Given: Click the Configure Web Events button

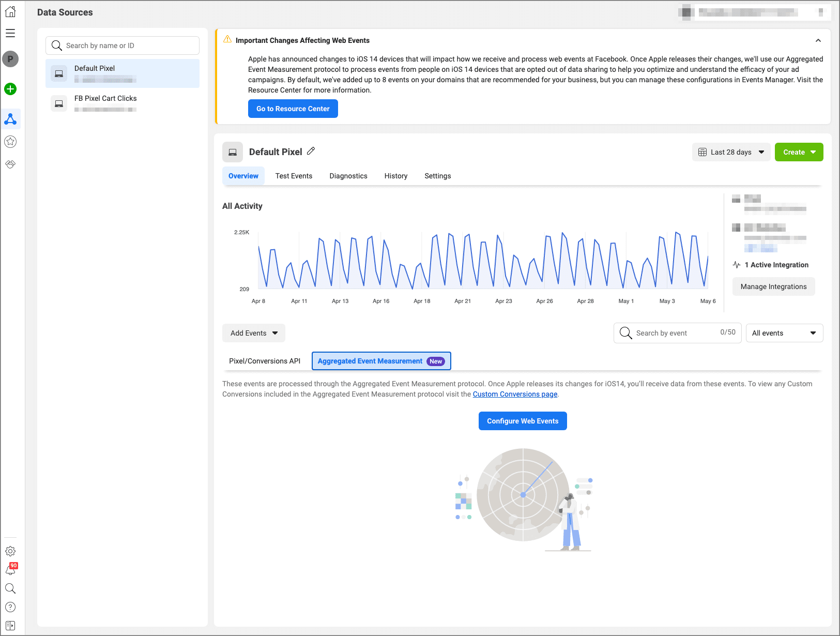Looking at the screenshot, I should (522, 421).
